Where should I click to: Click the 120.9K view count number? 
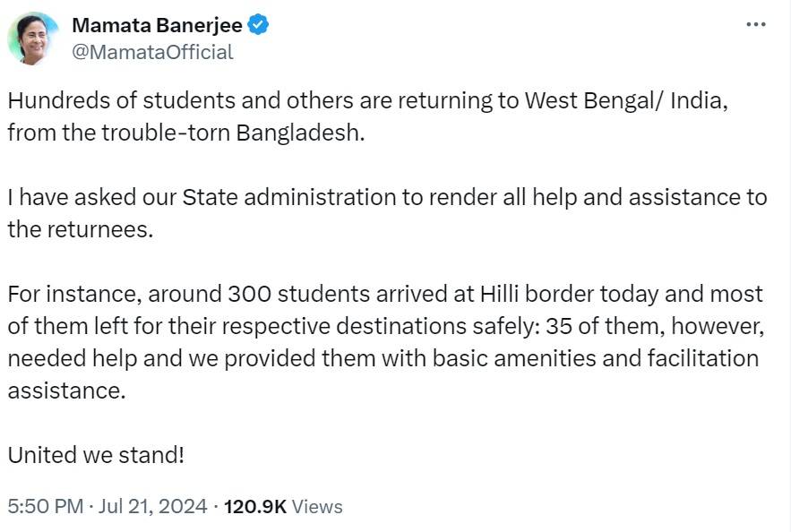tap(254, 507)
